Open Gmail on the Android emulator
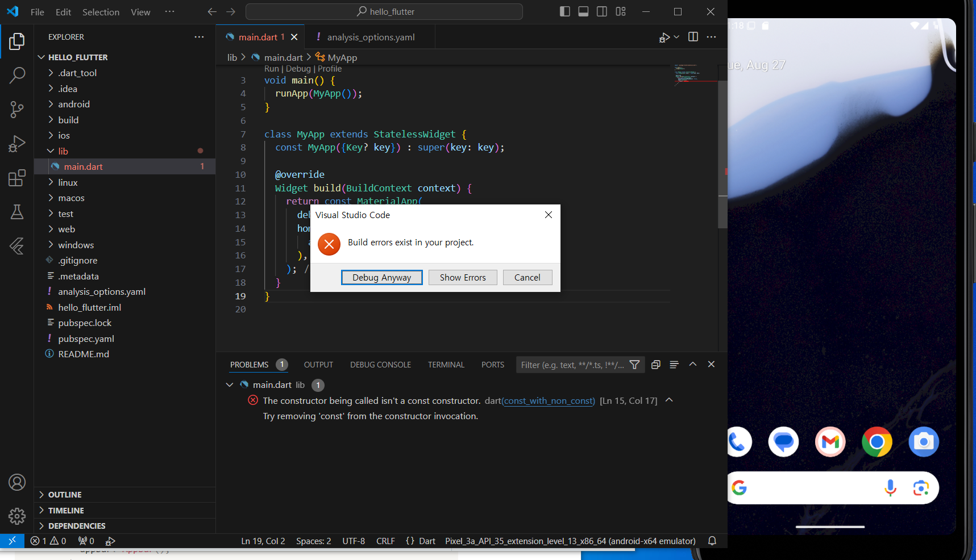The height and width of the screenshot is (560, 976). coord(830,442)
